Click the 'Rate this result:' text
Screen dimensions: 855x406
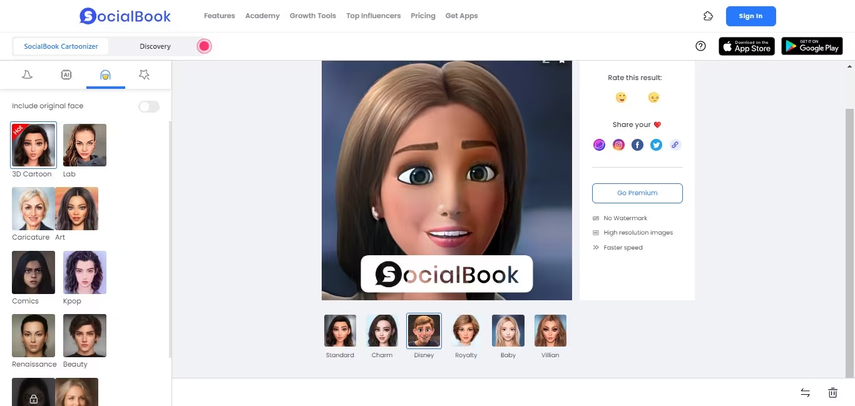[635, 78]
